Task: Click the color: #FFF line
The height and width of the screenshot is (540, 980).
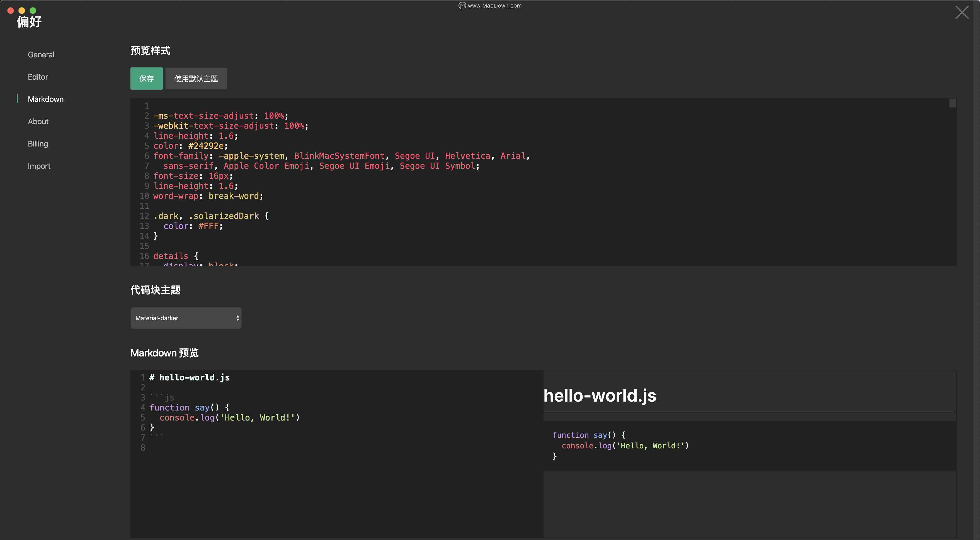Action: pyautogui.click(x=193, y=226)
